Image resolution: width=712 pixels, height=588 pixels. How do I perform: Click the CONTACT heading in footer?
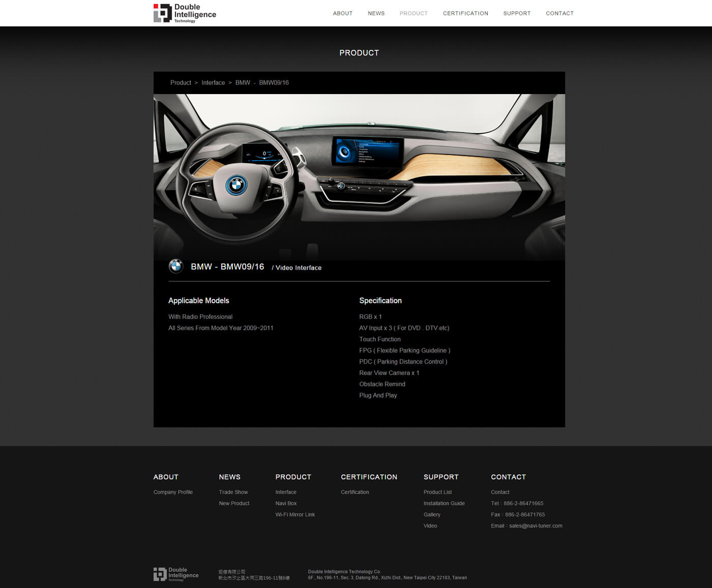(508, 477)
